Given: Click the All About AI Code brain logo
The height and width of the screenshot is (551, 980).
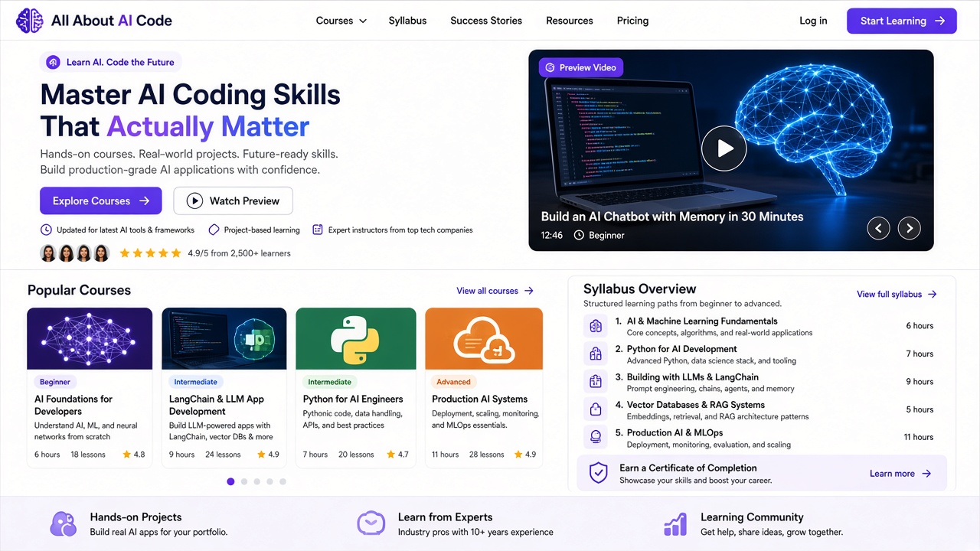Looking at the screenshot, I should [x=30, y=21].
